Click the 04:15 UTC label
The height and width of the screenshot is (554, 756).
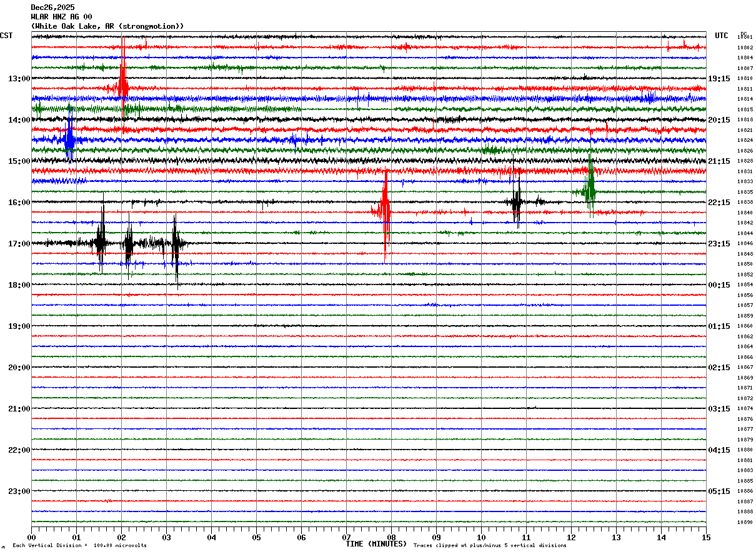(x=719, y=450)
